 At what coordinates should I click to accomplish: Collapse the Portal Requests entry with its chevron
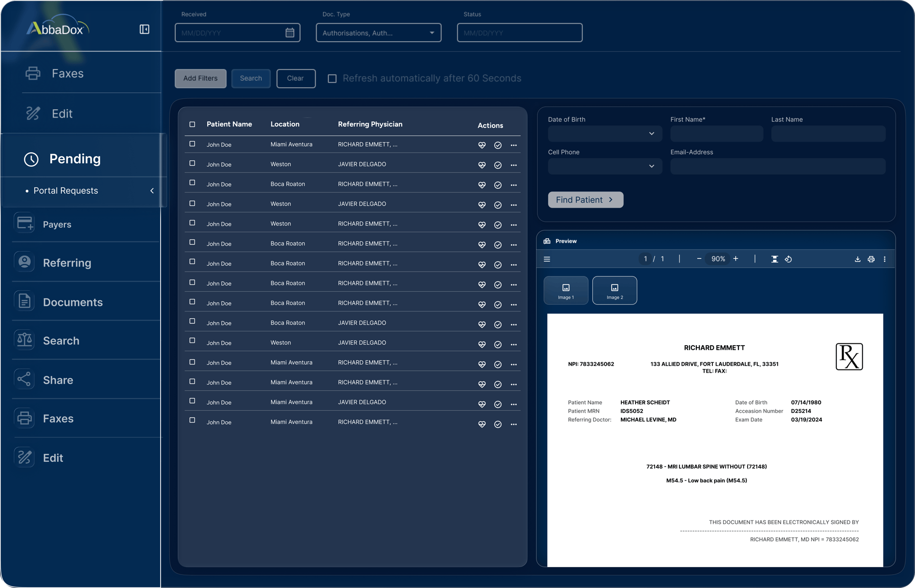click(152, 191)
